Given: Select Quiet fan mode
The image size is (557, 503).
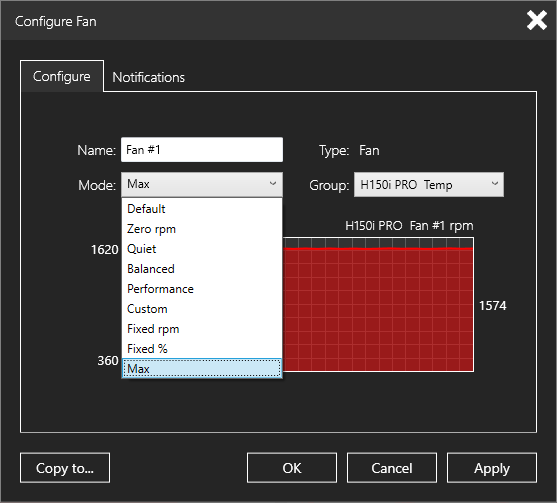Looking at the screenshot, I should tap(202, 249).
